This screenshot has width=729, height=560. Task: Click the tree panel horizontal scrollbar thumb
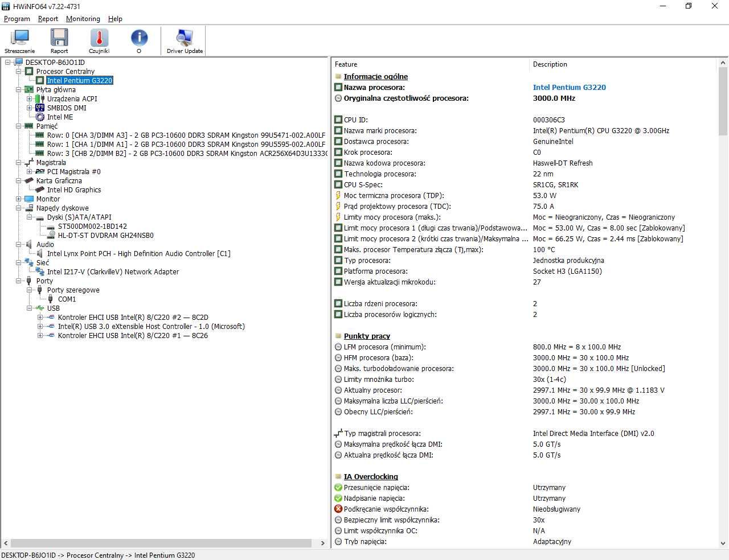pyautogui.click(x=161, y=543)
